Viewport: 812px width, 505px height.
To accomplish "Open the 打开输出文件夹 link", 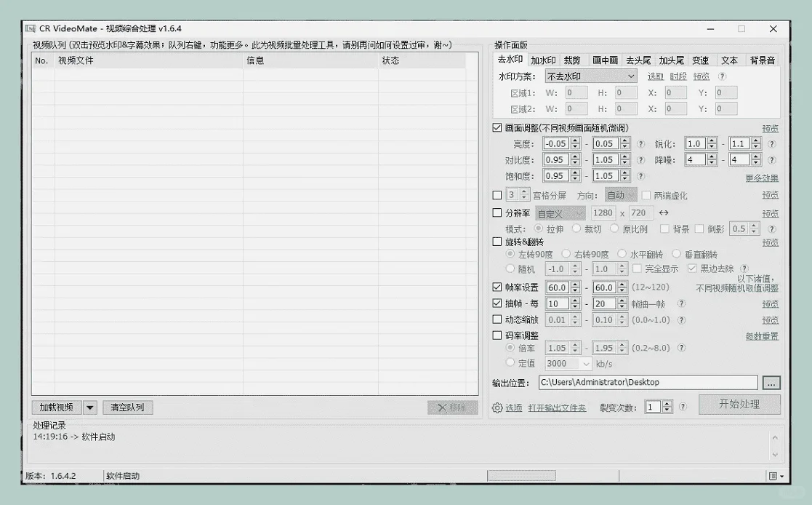I will coord(558,408).
